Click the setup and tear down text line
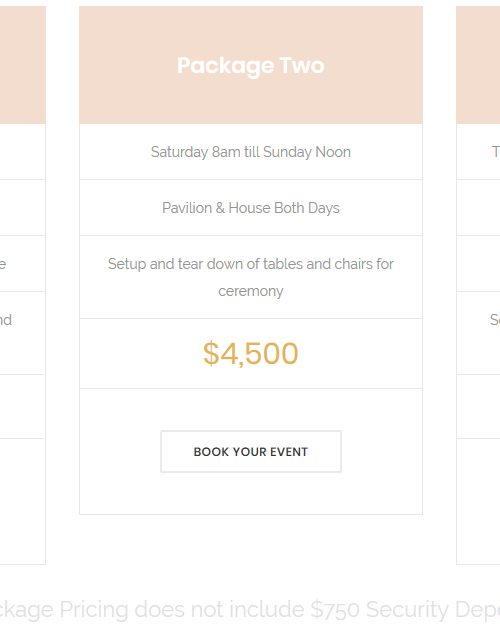 point(251,264)
